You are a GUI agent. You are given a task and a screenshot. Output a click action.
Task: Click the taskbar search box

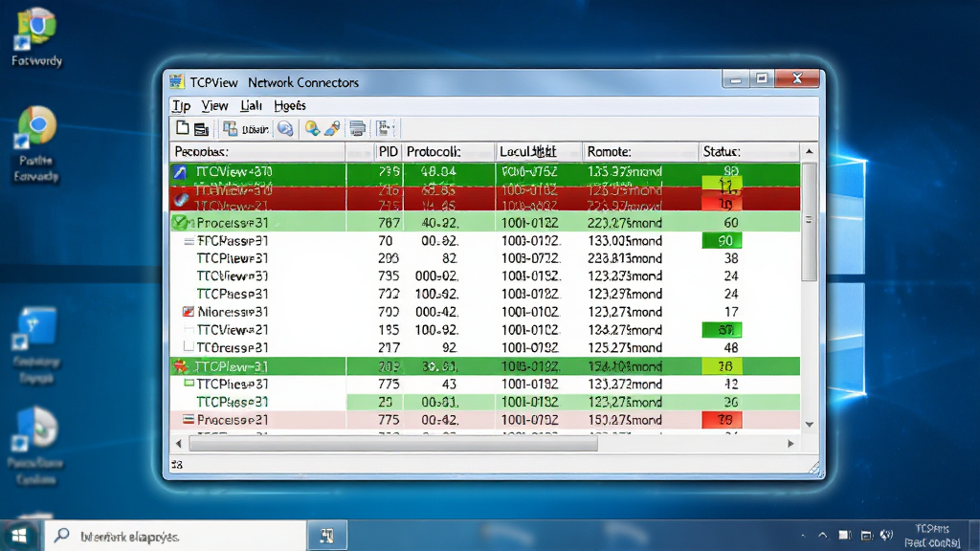coord(176,536)
